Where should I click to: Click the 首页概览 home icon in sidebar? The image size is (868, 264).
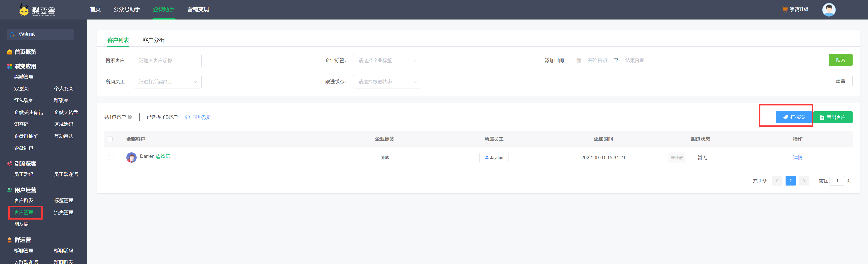(10, 52)
